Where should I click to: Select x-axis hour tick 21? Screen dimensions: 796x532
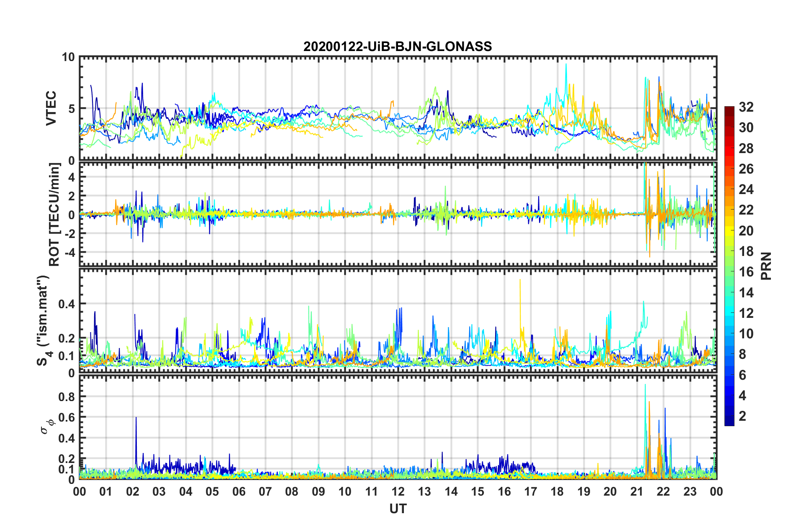tap(637, 491)
